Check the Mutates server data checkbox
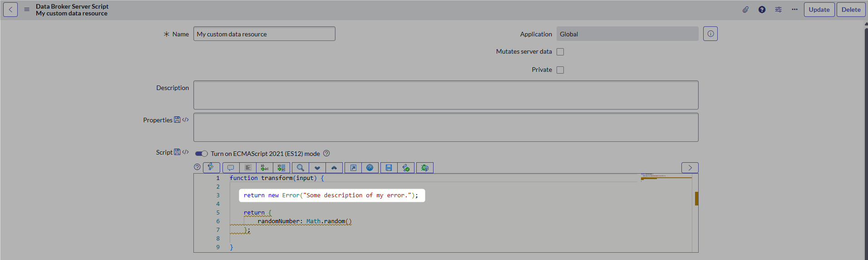The width and height of the screenshot is (868, 260). pos(560,52)
